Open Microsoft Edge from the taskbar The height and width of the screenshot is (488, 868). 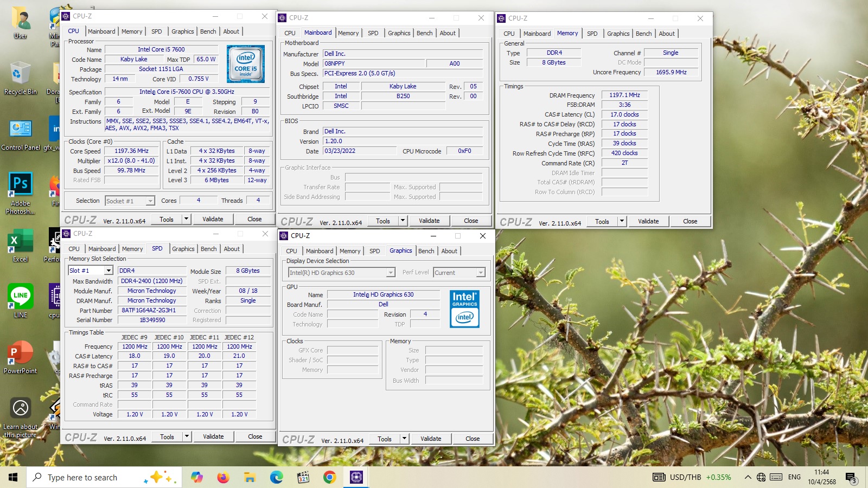(x=276, y=477)
